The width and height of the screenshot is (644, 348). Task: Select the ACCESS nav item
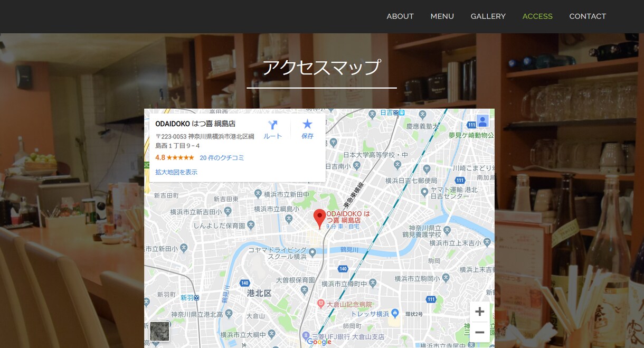point(537,16)
